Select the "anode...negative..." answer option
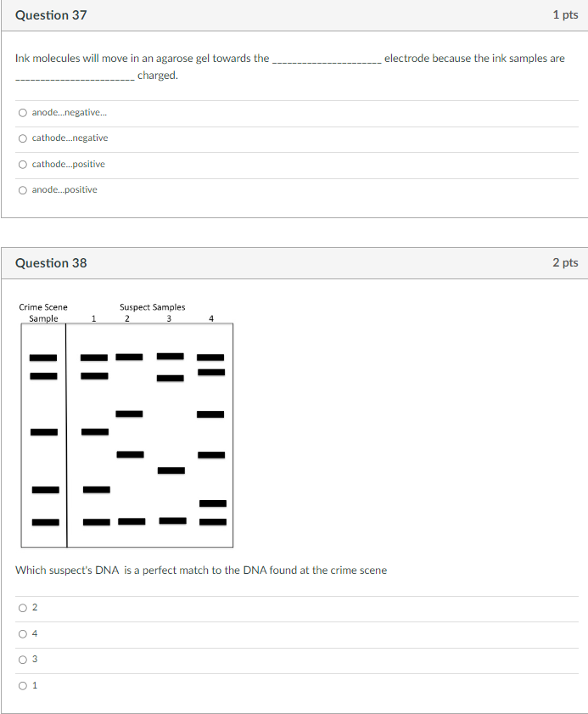This screenshot has height=714, width=588. point(23,113)
